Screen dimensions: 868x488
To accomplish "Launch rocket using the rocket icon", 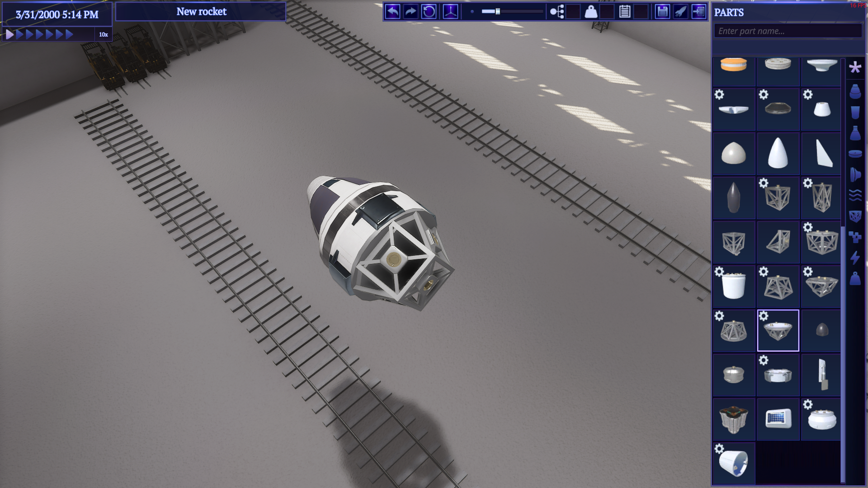I will click(680, 12).
